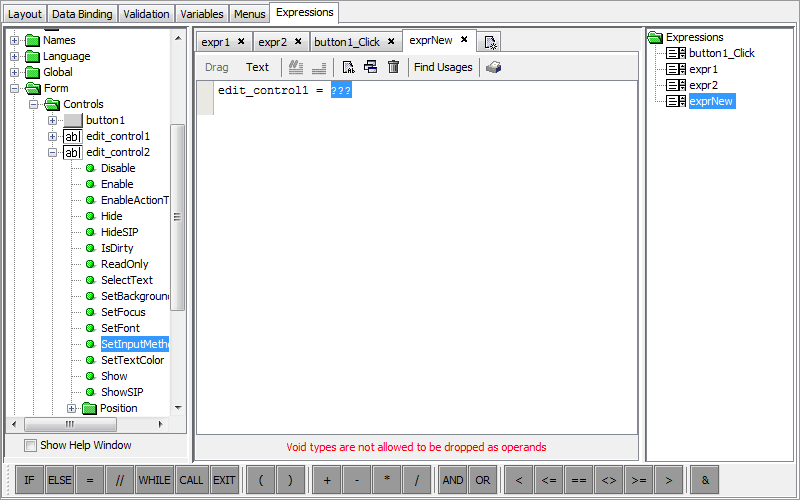This screenshot has width=800, height=500.
Task: Switch to the Data Binding tab
Action: click(x=82, y=14)
